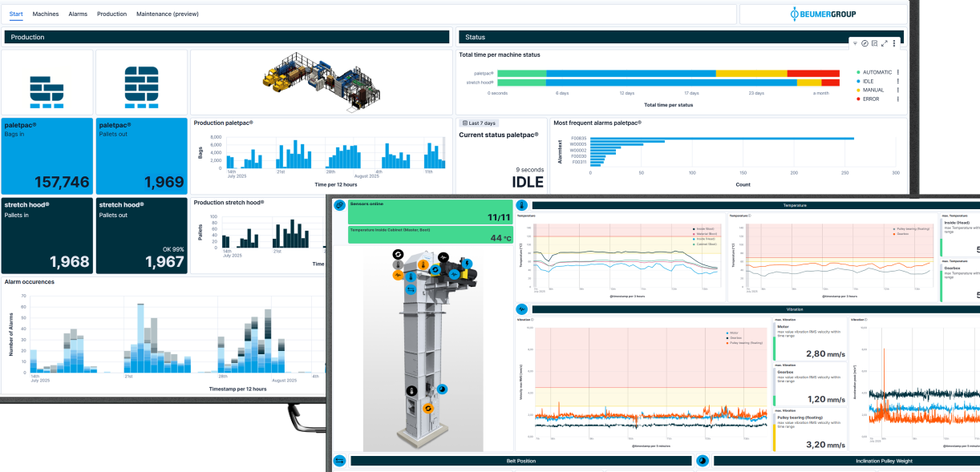Open the paletpac Pallets out 1,969 card
The width and height of the screenshot is (980, 472).
coord(142,156)
